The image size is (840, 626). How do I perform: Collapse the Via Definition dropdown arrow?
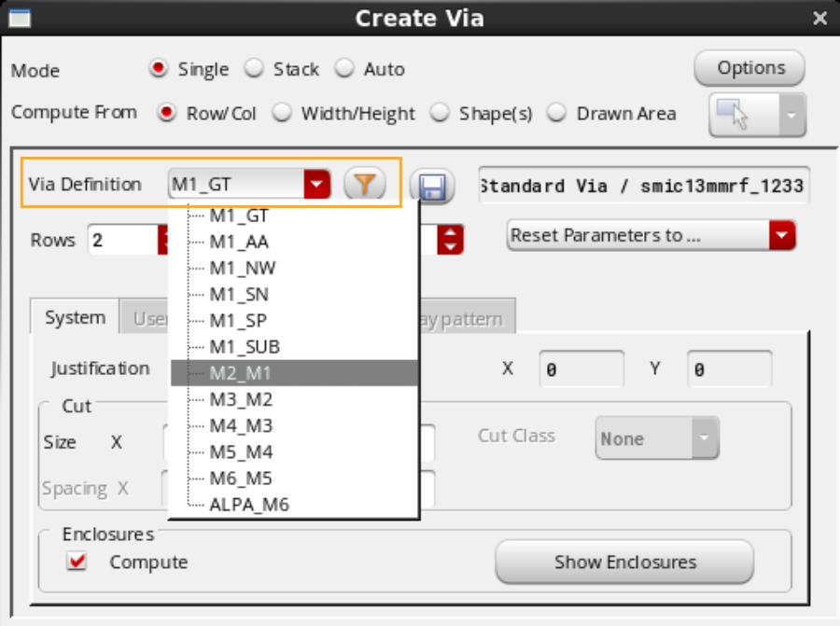[318, 185]
